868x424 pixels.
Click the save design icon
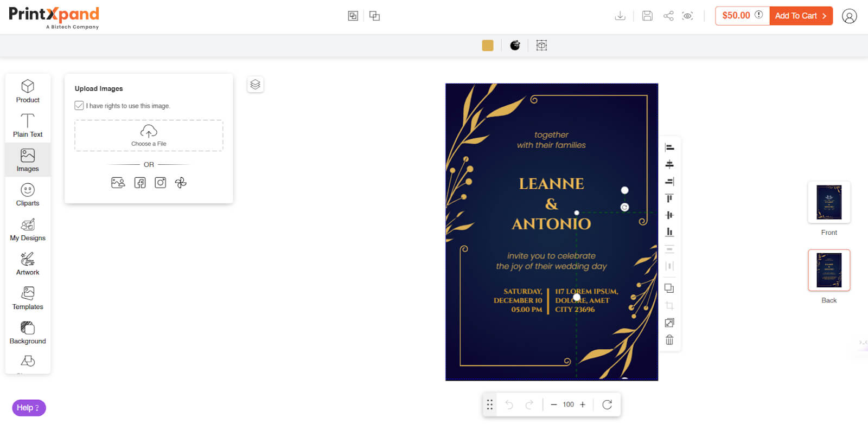tap(647, 16)
